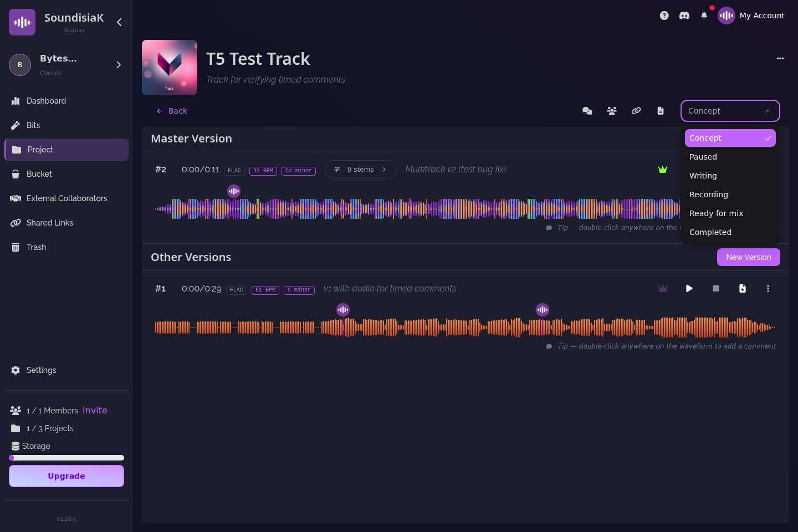The height and width of the screenshot is (532, 798).
Task: Click the T5 Test Track cover thumbnail
Action: click(170, 68)
